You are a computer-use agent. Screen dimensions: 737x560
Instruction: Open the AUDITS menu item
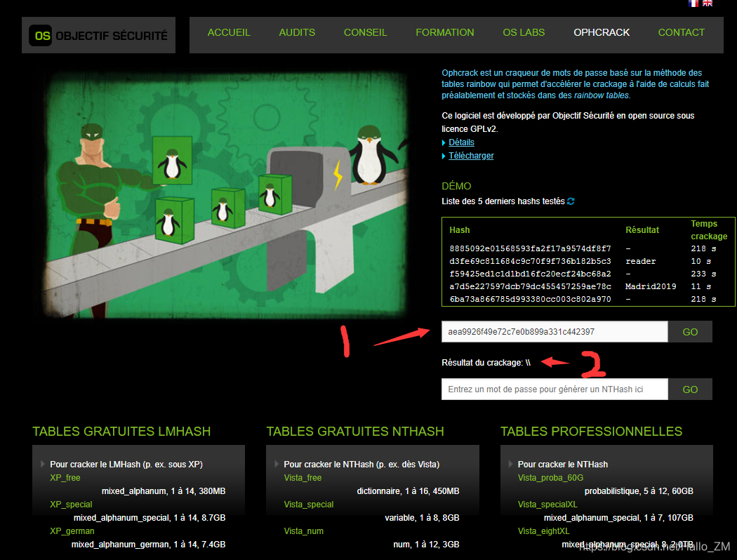[x=297, y=32]
